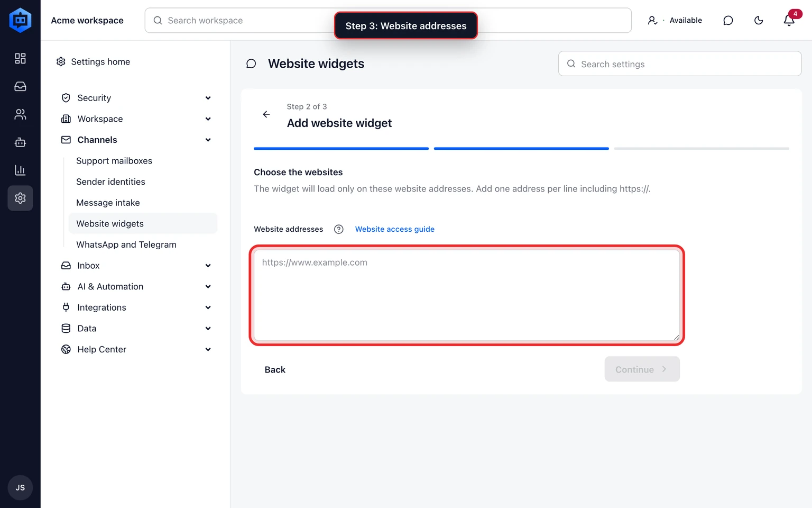Screen dimensions: 812x508
Task: Open the contacts people icon in left rail
Action: click(x=20, y=114)
